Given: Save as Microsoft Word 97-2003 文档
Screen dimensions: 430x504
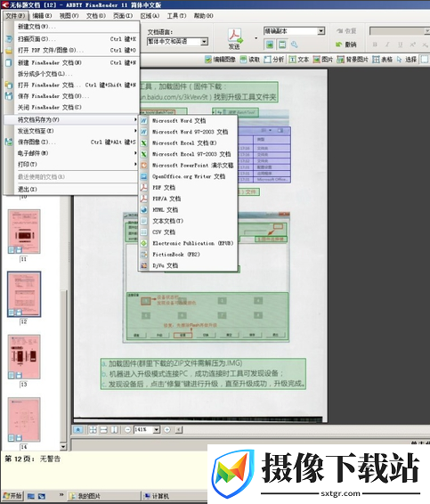Looking at the screenshot, I should [189, 132].
